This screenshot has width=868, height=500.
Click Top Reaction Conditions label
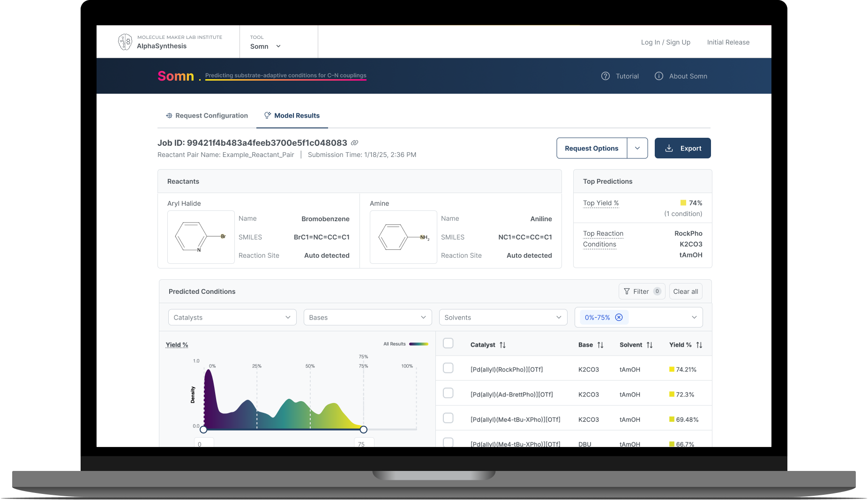click(603, 239)
